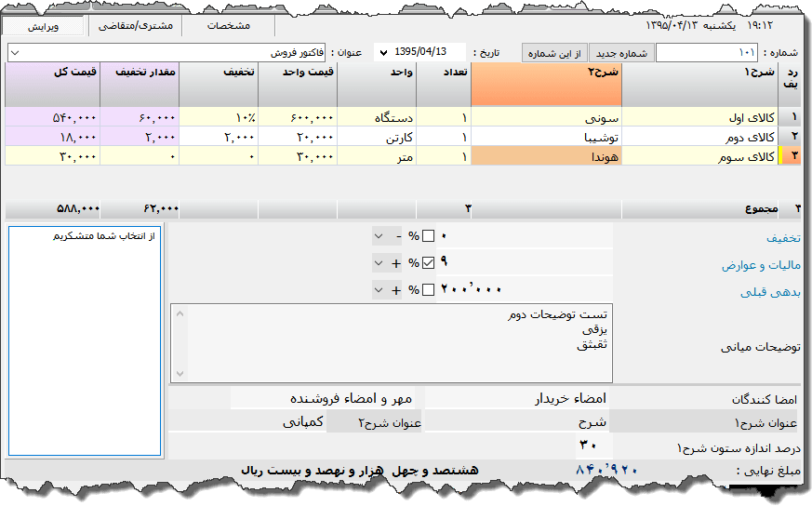Viewport: 812px width, 506px height.
Task: Click the blue مالیات و عوارض label
Action: pos(761,265)
